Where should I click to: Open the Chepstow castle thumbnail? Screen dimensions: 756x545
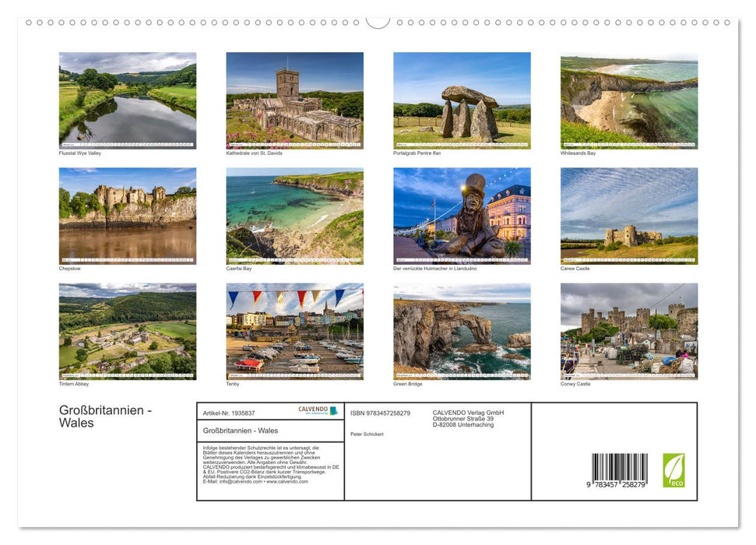(128, 215)
